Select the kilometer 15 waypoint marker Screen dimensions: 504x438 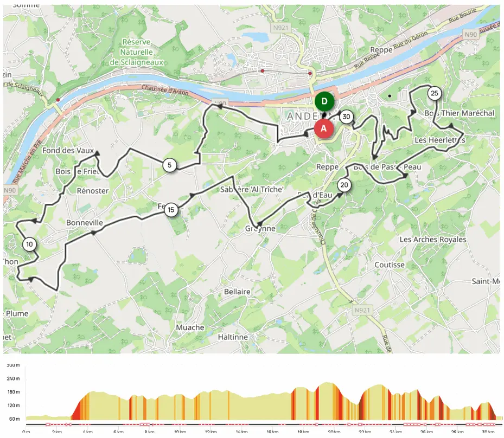[x=171, y=210]
